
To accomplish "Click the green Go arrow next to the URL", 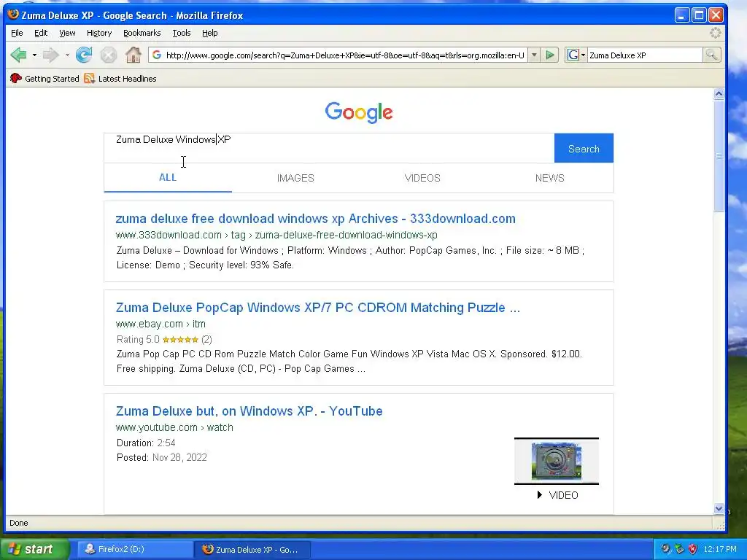I will coord(550,55).
